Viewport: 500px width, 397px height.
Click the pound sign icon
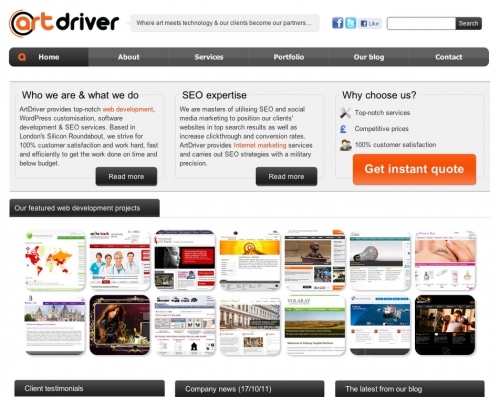(343, 129)
